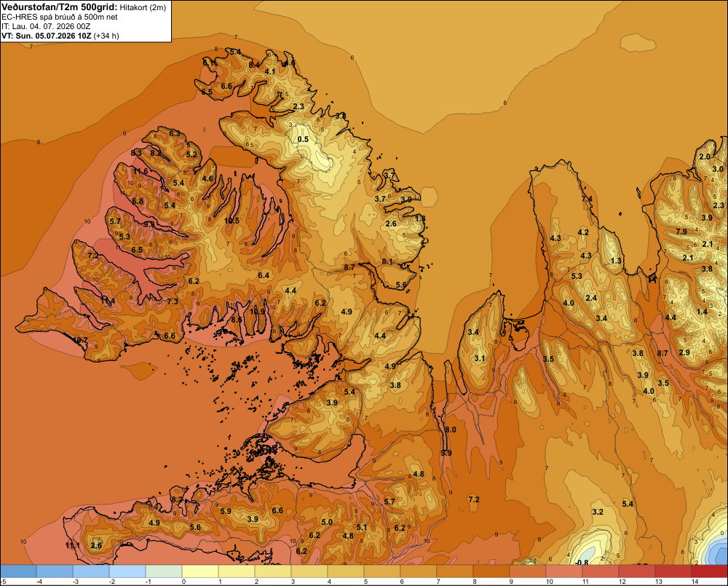Select the legend color between 10 and 11
This screenshot has height=586, width=728.
pyautogui.click(x=564, y=571)
